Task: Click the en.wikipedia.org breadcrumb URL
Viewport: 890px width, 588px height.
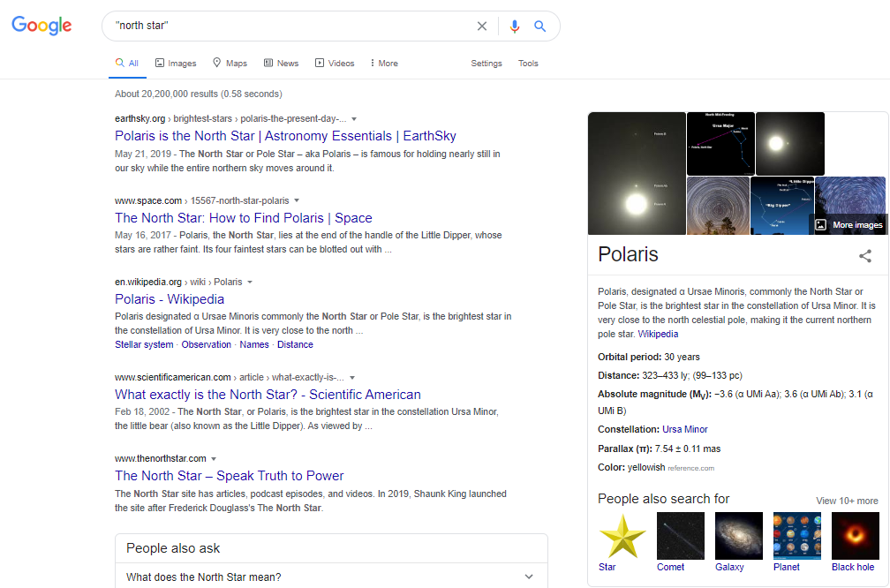Action: tap(178, 282)
